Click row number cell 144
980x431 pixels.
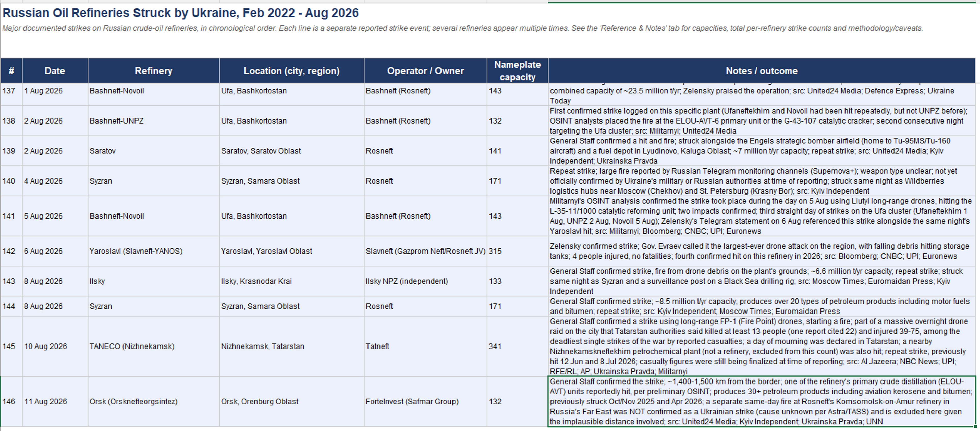[x=11, y=306]
